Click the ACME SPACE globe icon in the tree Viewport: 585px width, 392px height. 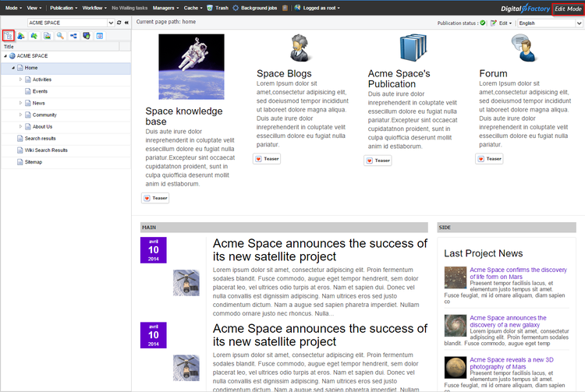tap(12, 56)
